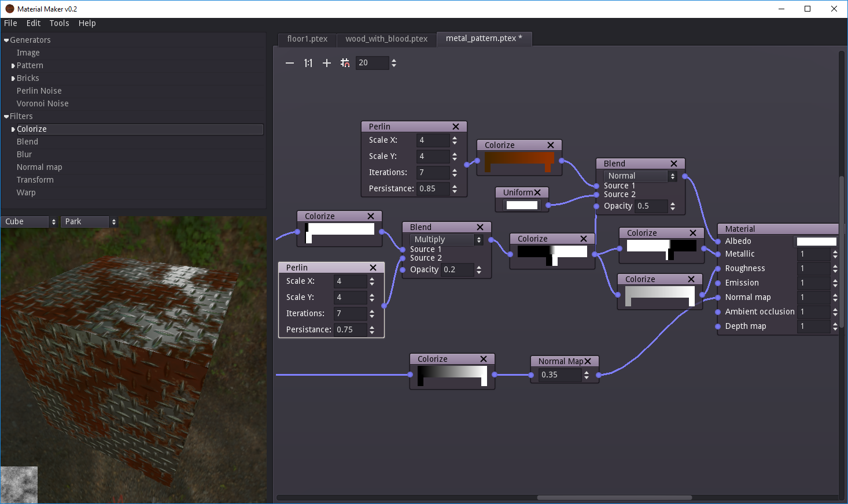Open the Cube preview mesh dropdown

pos(30,222)
